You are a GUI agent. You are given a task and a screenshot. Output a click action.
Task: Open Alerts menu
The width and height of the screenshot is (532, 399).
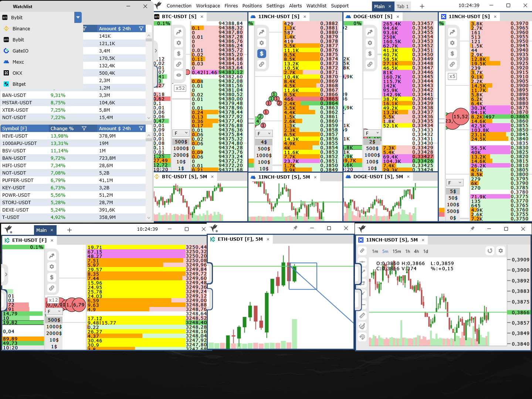tap(295, 6)
